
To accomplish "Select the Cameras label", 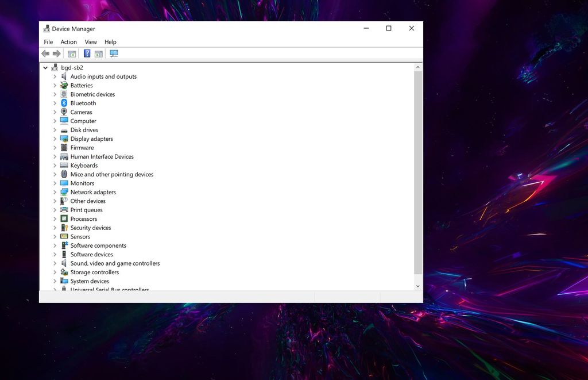I will click(81, 112).
